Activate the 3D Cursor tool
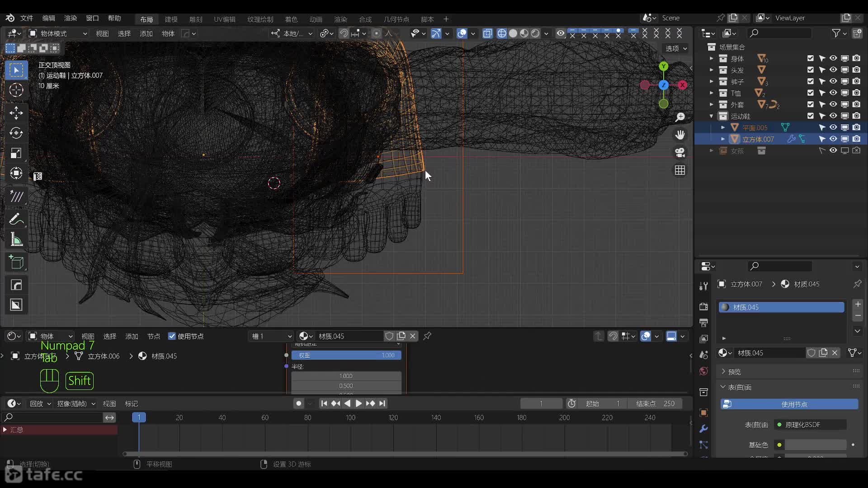Image resolution: width=868 pixels, height=488 pixels. click(16, 90)
